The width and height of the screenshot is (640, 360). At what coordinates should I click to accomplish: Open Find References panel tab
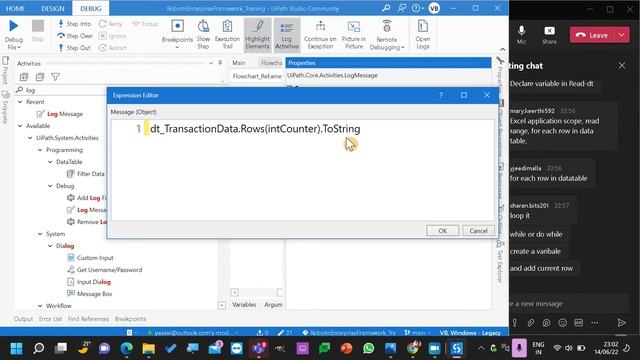tap(88, 319)
